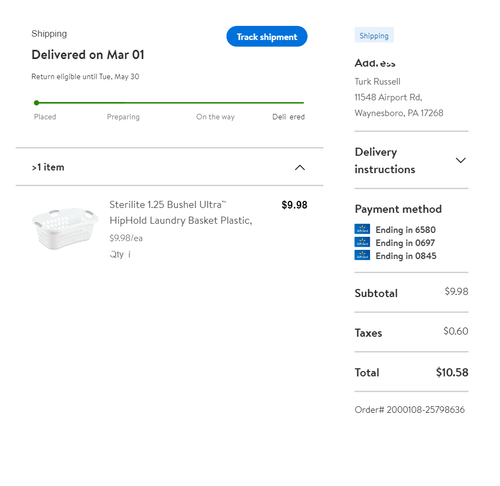Image resolution: width=500 pixels, height=486 pixels.
Task: Click the gift card icon ending in 6580
Action: (362, 229)
